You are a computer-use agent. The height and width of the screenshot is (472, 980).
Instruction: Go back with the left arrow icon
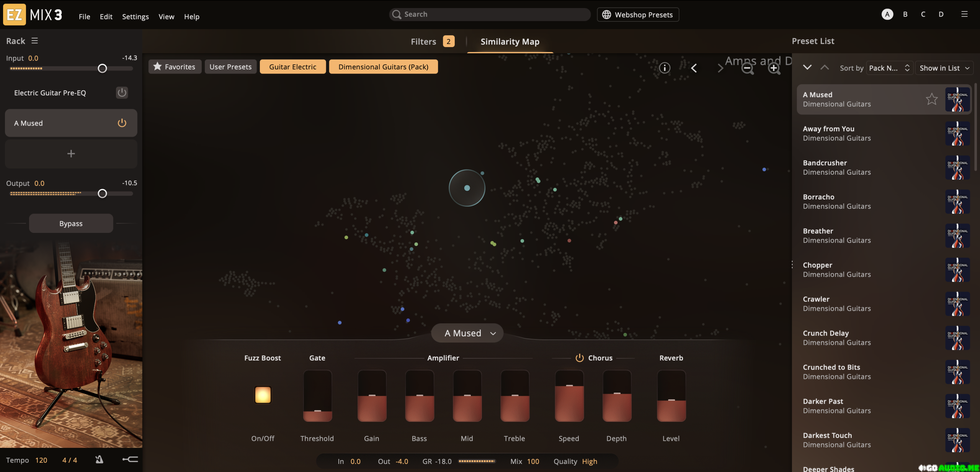click(694, 68)
